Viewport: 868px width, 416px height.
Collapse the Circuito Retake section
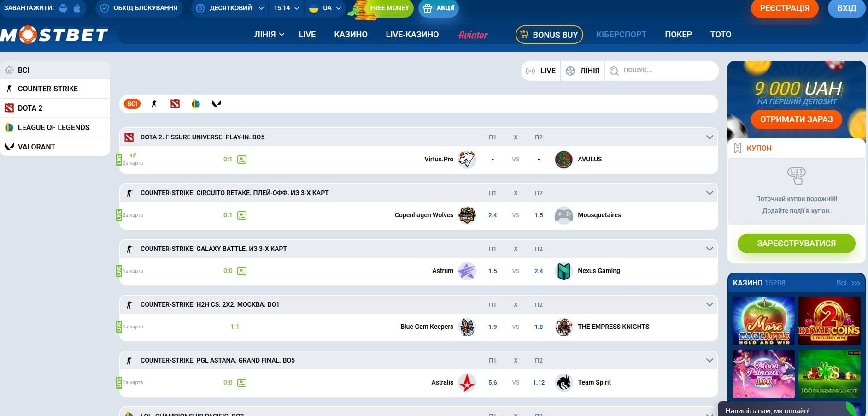710,193
